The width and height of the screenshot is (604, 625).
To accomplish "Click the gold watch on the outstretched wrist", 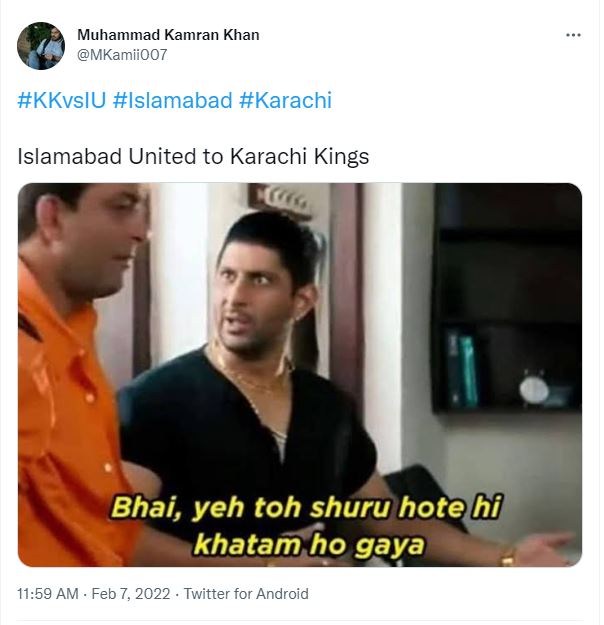I will (508, 556).
